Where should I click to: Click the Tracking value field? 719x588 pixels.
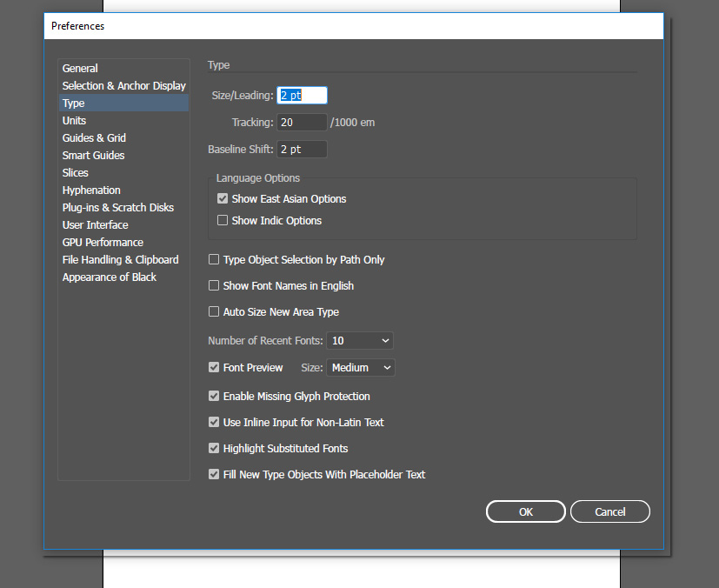tap(302, 123)
